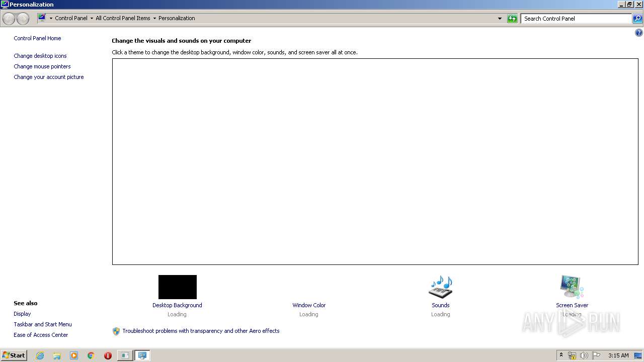Click the Forward navigation arrow
The width and height of the screenshot is (644, 362).
23,19
